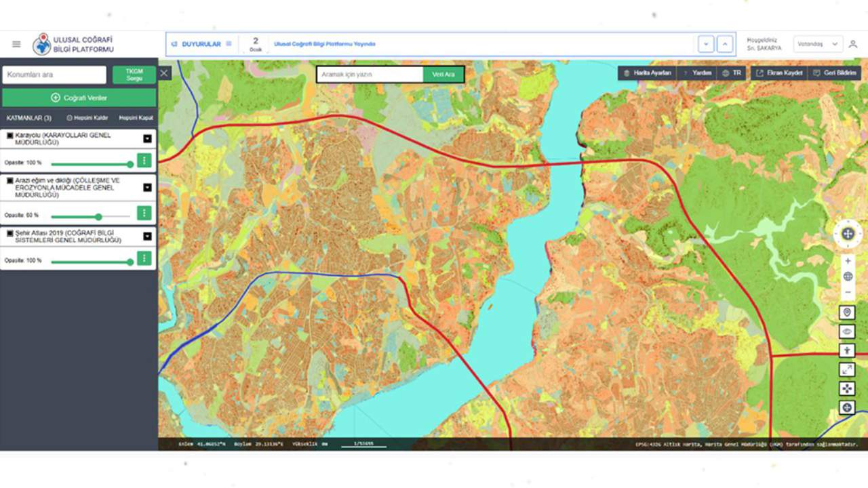
Task: Click the fullscreen expand arrows icon
Action: pyautogui.click(x=847, y=369)
